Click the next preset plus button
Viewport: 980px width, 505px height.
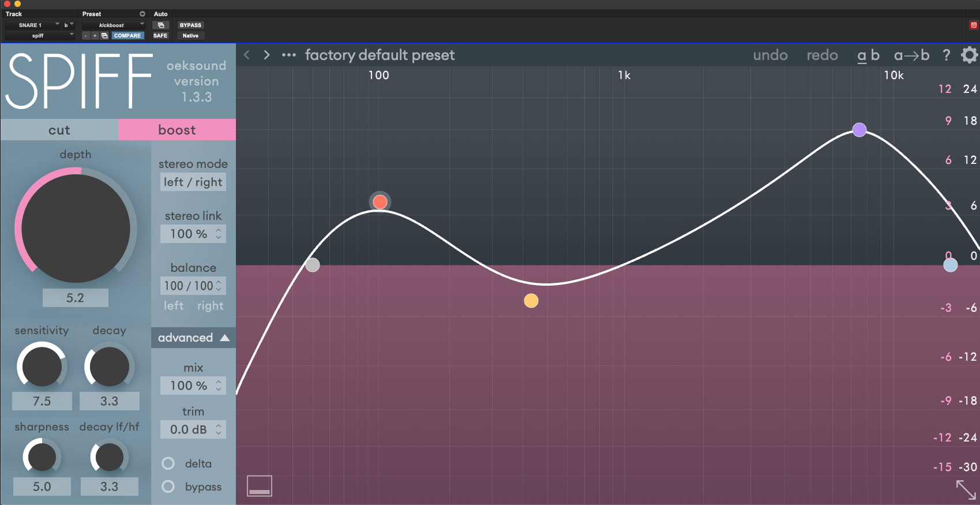point(95,36)
